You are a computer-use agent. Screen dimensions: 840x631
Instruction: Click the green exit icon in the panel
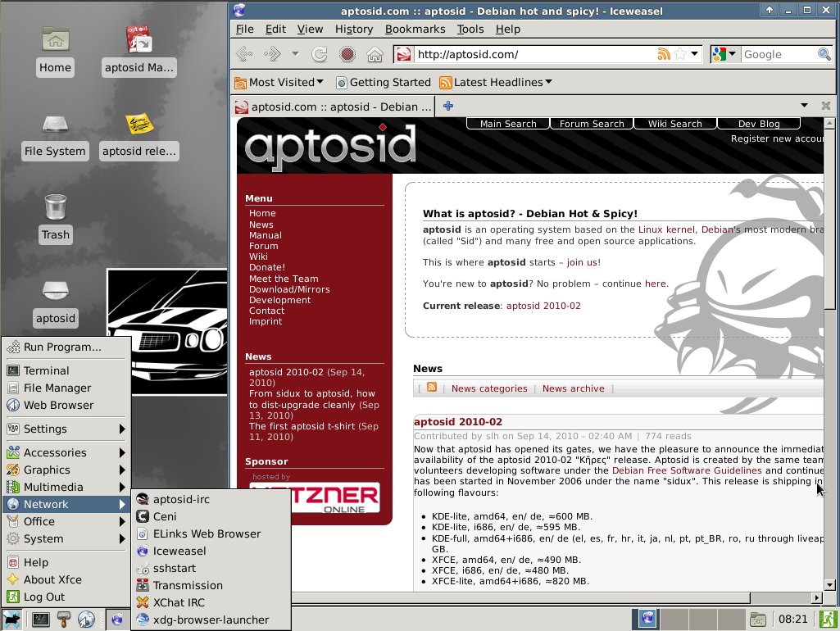828,620
